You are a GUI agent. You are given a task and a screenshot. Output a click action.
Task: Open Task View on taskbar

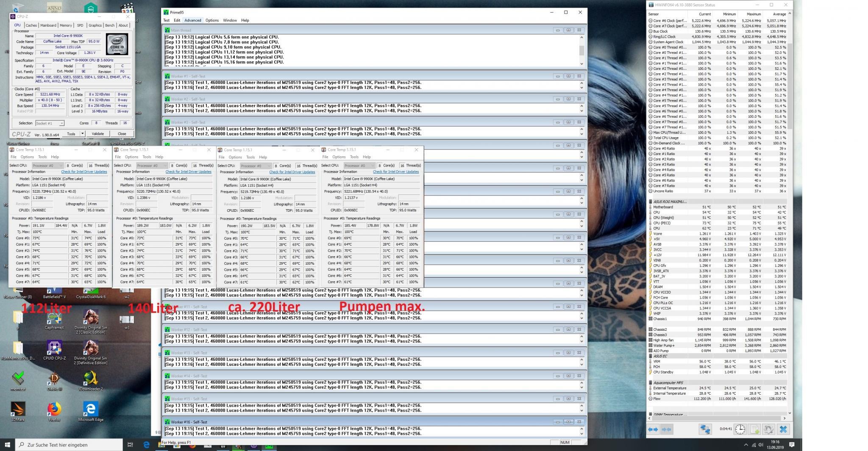tap(130, 445)
